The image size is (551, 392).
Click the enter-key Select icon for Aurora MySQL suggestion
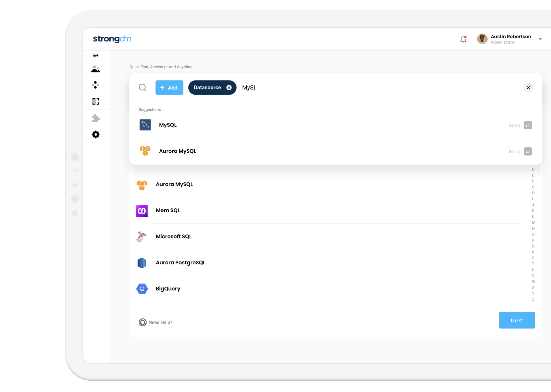pyautogui.click(x=527, y=152)
